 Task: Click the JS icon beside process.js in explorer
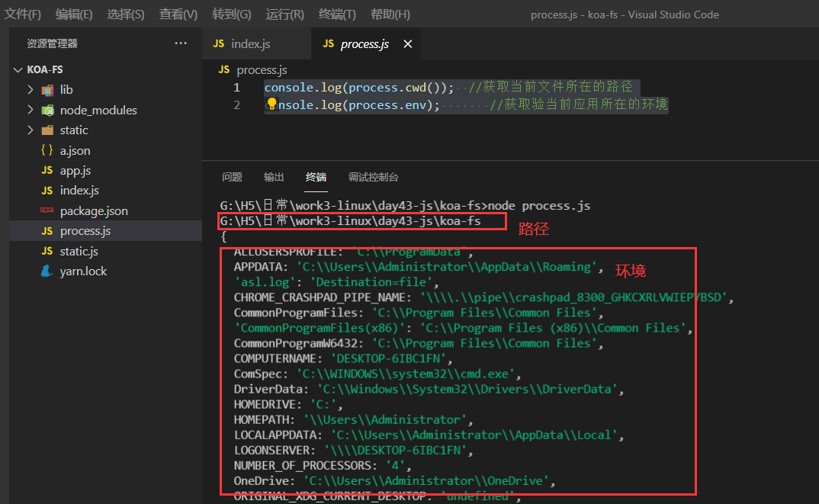[47, 231]
